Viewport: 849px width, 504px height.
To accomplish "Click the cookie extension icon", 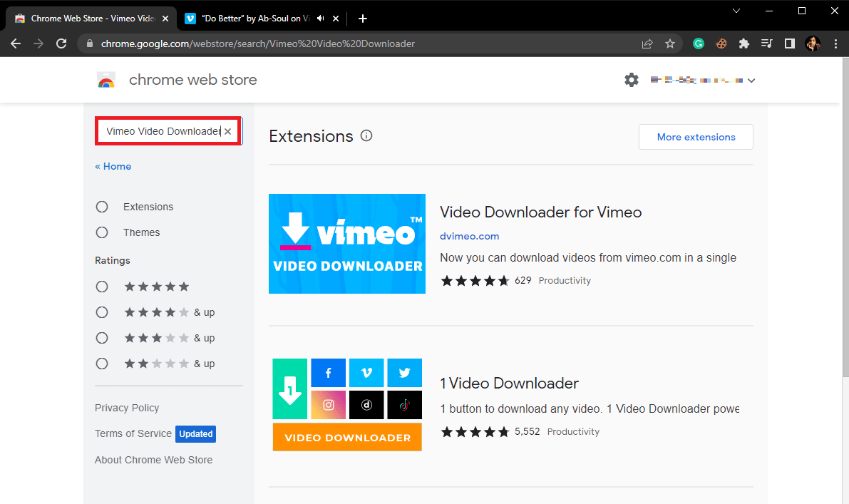I will (721, 44).
